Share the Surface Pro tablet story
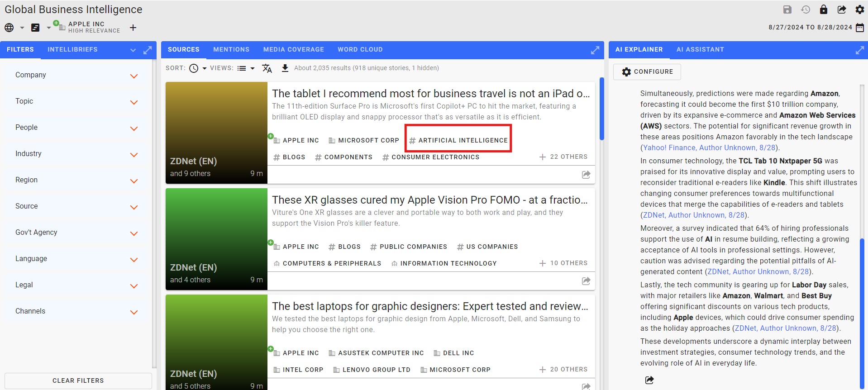Image resolution: width=868 pixels, height=390 pixels. pos(586,175)
